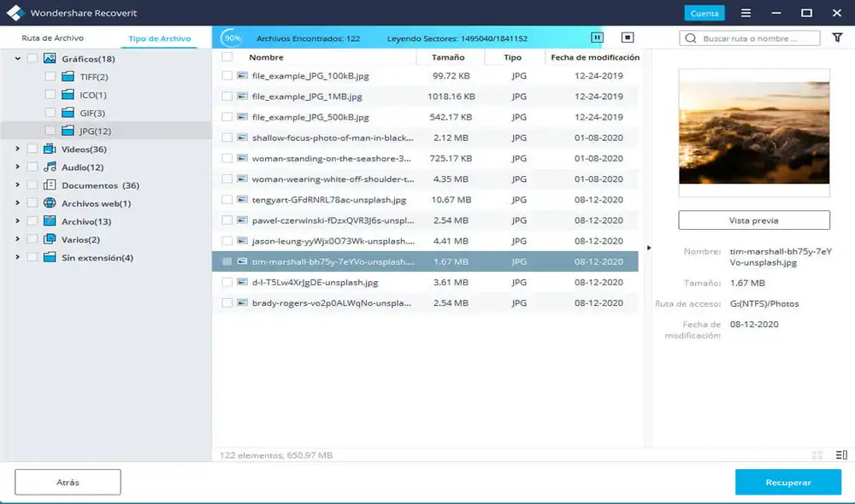The height and width of the screenshot is (504, 855).
Task: Switch to list detail view icon
Action: [841, 456]
